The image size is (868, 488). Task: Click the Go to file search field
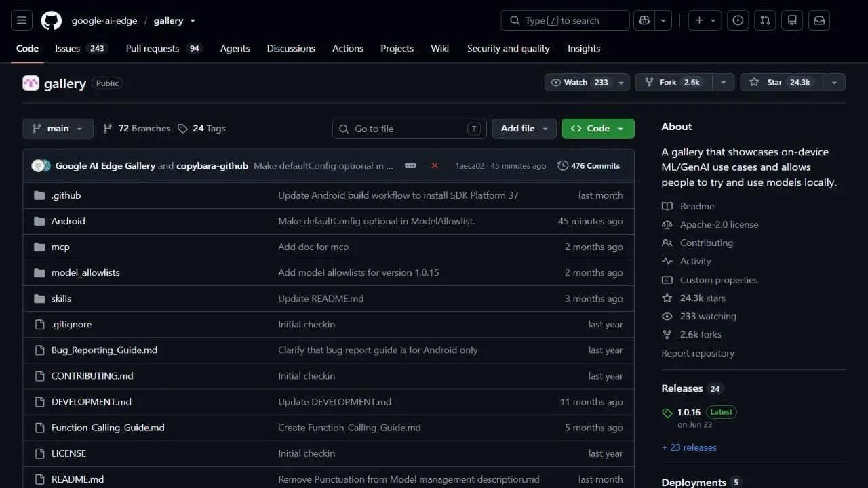(410, 129)
